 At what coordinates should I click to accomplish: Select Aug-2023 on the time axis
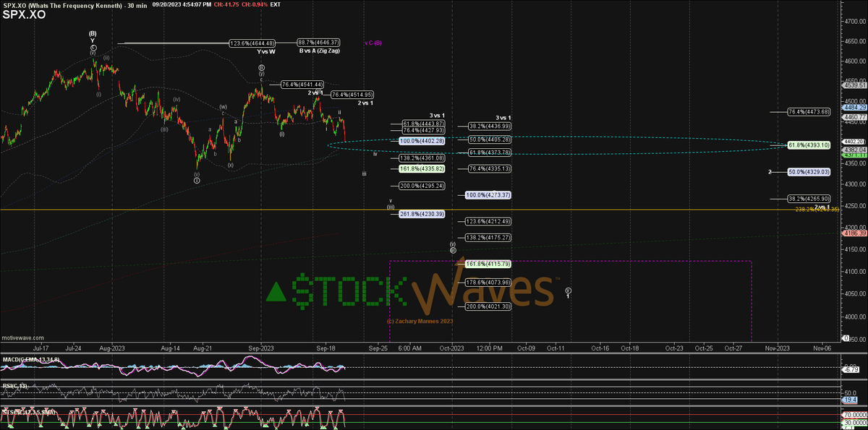click(114, 348)
